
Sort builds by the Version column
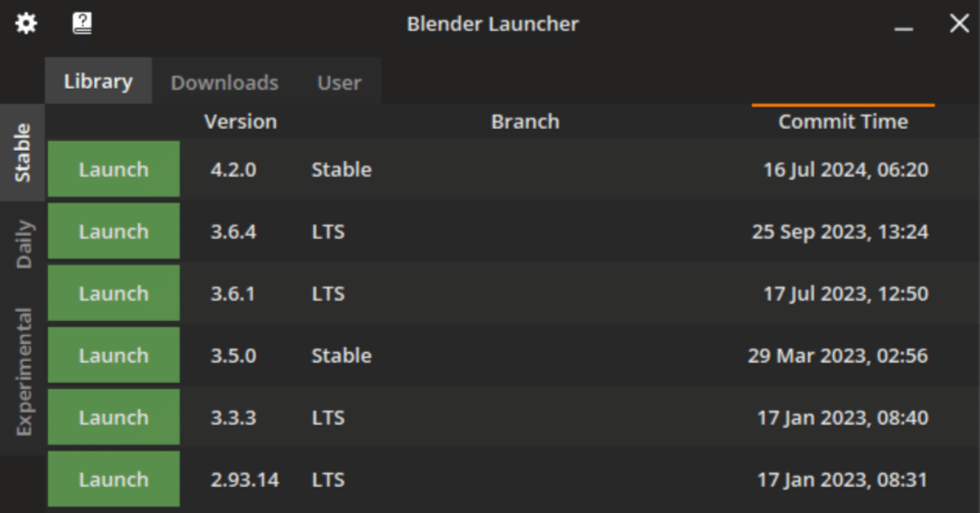click(x=241, y=121)
